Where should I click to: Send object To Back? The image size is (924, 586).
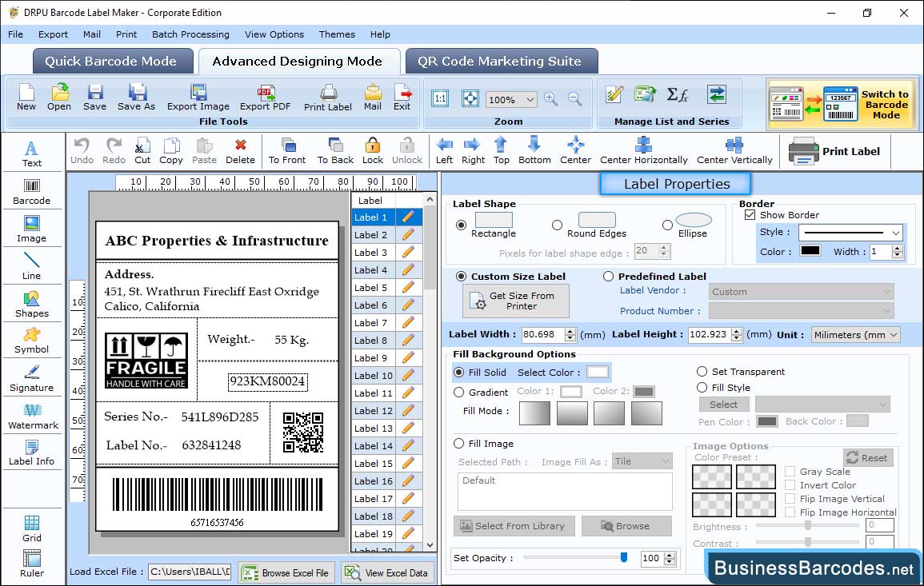click(x=335, y=151)
